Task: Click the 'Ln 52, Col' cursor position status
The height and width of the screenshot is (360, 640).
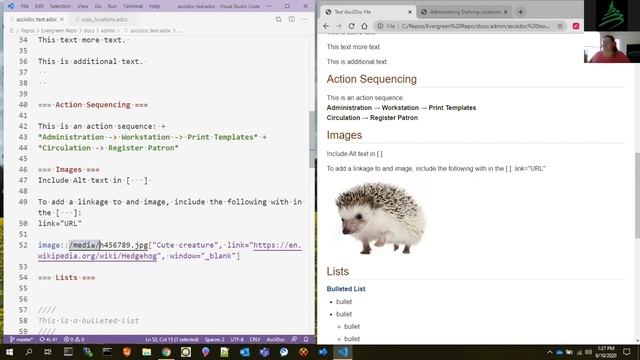Action: 172,340
